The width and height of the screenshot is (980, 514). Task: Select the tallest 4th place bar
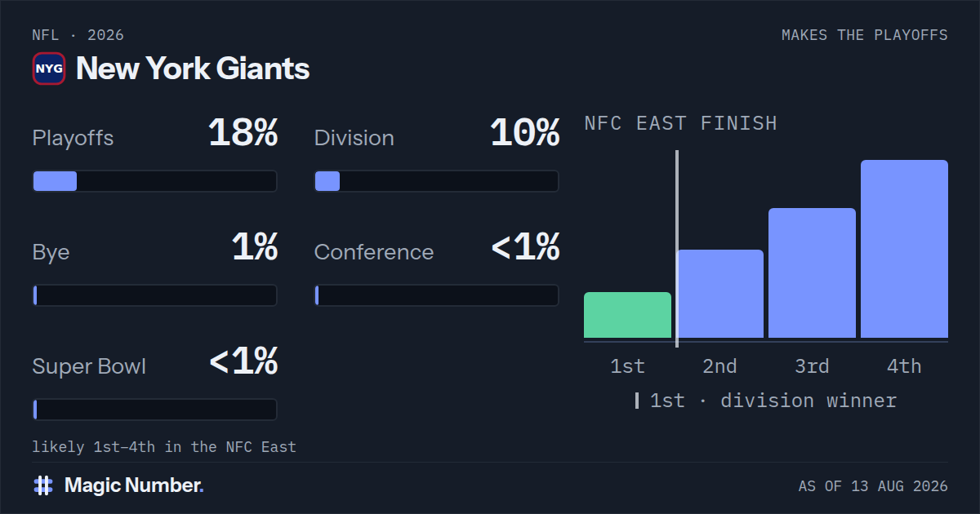(x=904, y=249)
